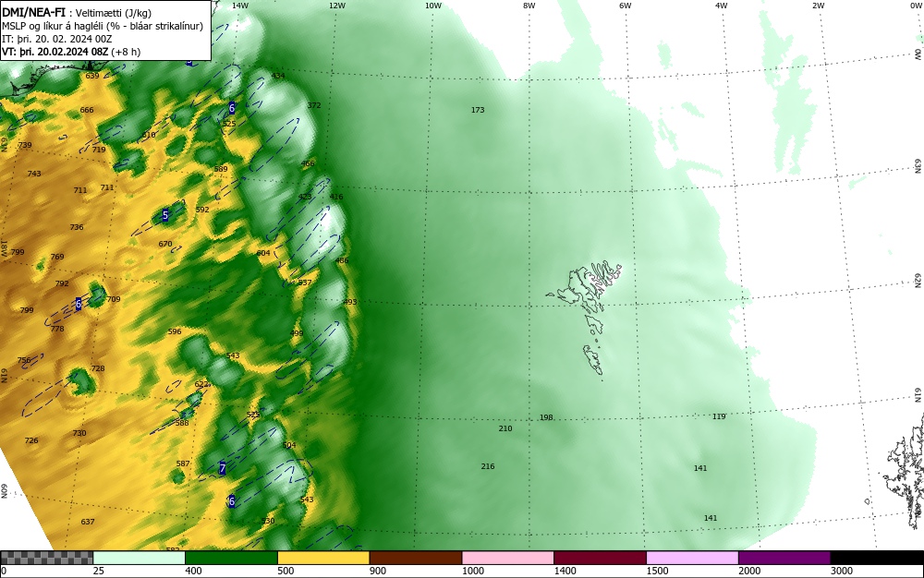Click the CAPE value 728

click(x=98, y=368)
